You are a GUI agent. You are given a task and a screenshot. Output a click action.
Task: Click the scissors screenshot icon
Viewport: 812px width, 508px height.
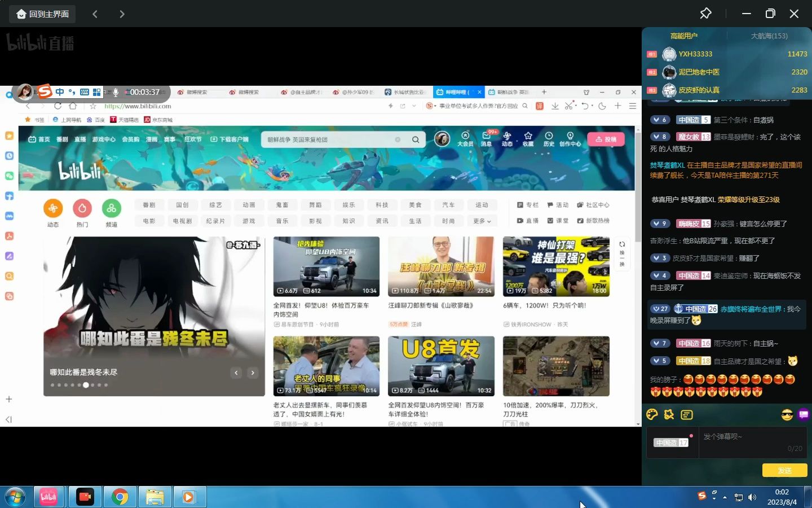pyautogui.click(x=569, y=106)
